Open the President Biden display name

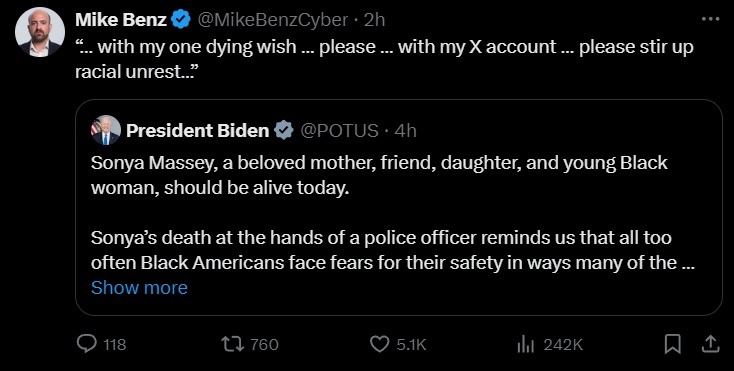click(198, 131)
